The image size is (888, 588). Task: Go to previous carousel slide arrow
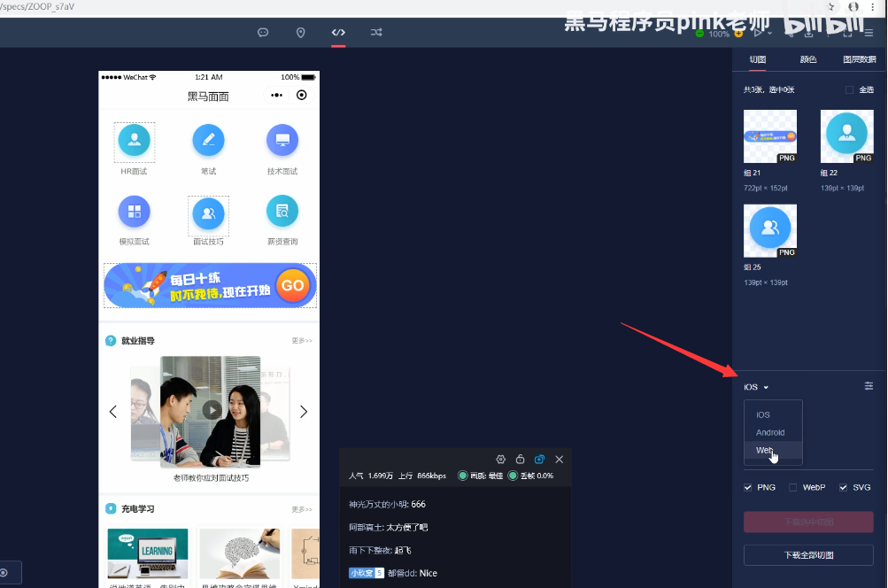[112, 411]
